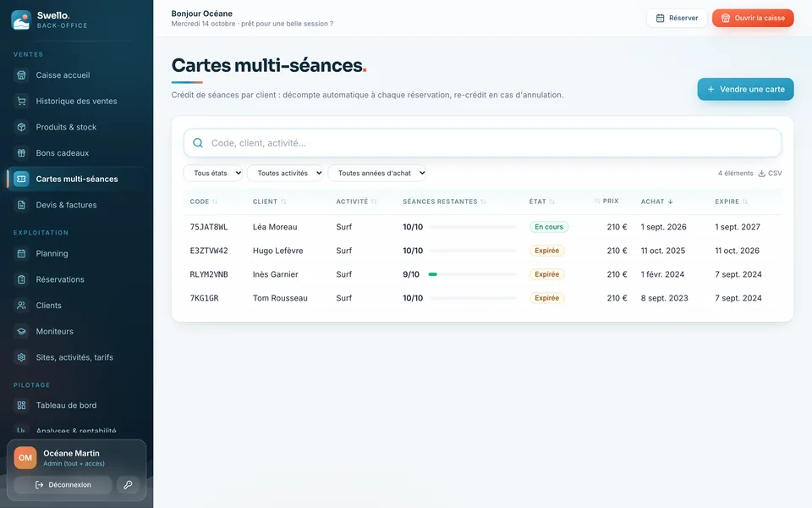The height and width of the screenshot is (508, 812).
Task: Select the Cartes multi-séances ticket icon
Action: click(21, 179)
